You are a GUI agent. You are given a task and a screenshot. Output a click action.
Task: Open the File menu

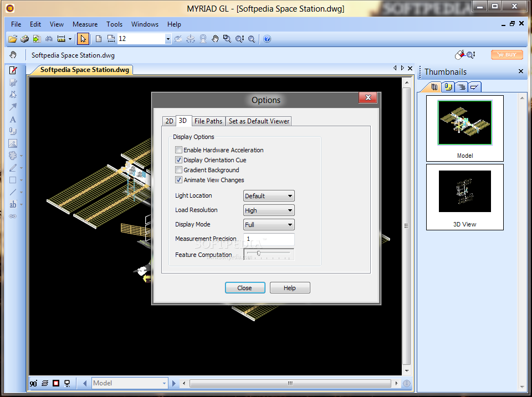point(16,24)
